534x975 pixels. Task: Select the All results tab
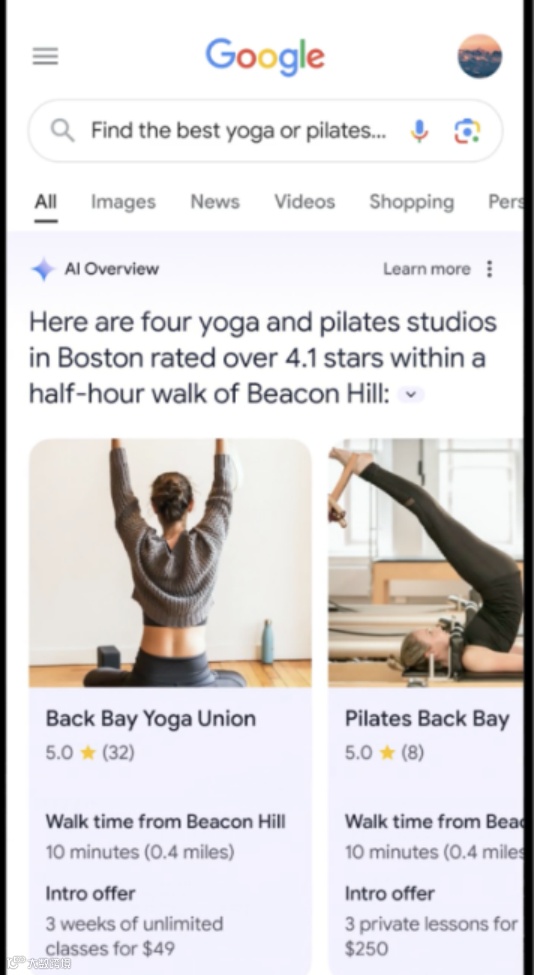click(45, 201)
